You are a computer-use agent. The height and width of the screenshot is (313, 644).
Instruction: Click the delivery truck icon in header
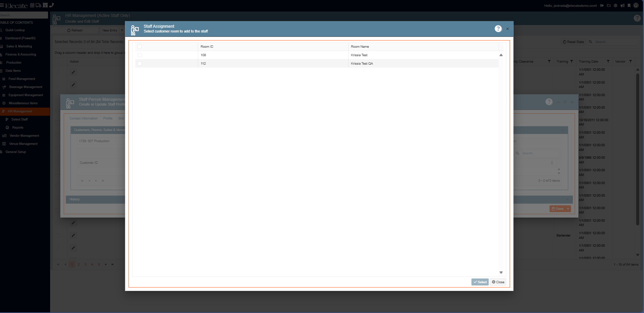pos(38,5)
